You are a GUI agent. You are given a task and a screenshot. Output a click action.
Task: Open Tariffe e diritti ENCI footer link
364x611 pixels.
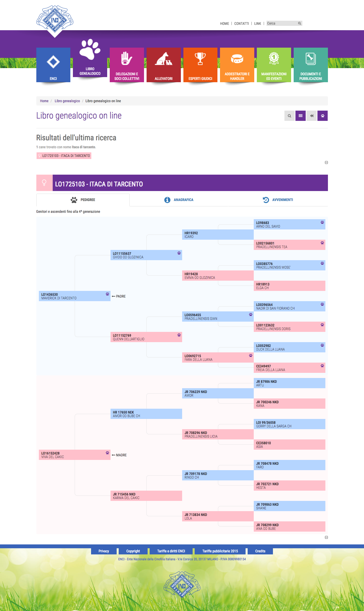pyautogui.click(x=171, y=551)
